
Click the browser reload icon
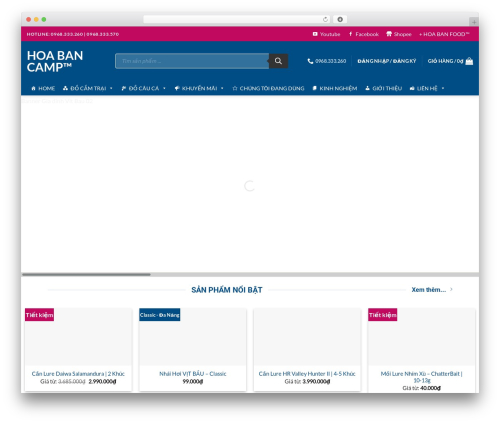coord(325,19)
